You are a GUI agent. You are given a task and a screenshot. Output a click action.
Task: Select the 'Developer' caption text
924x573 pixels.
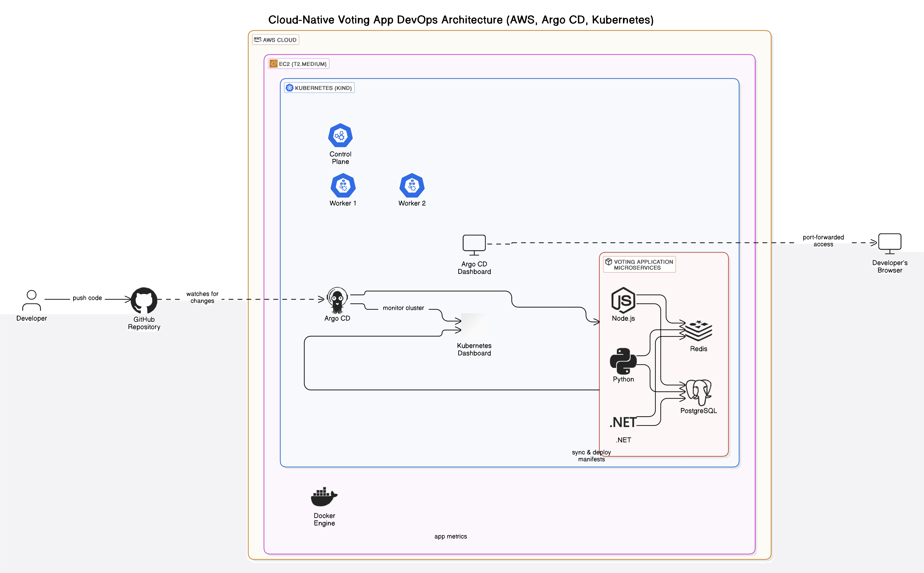point(31,318)
